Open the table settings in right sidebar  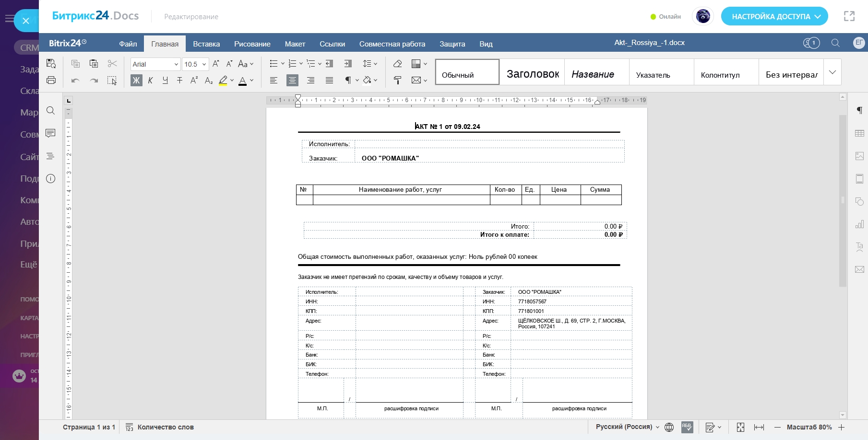click(859, 133)
